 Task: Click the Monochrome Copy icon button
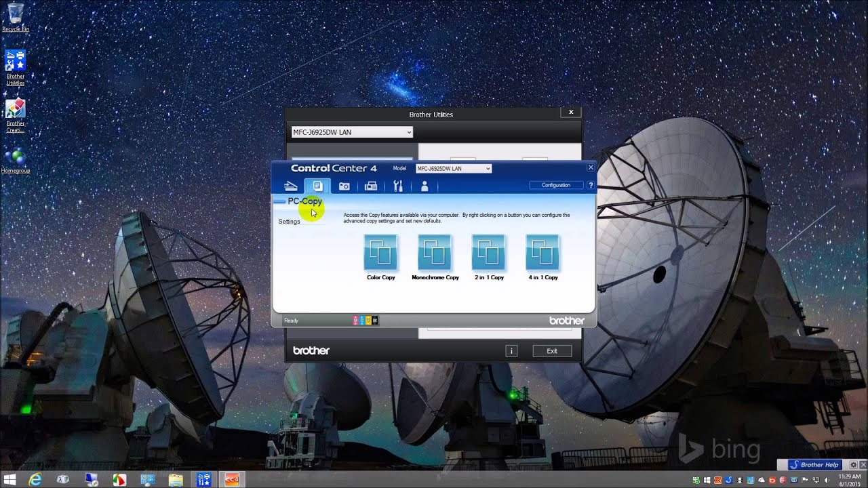[x=435, y=252]
